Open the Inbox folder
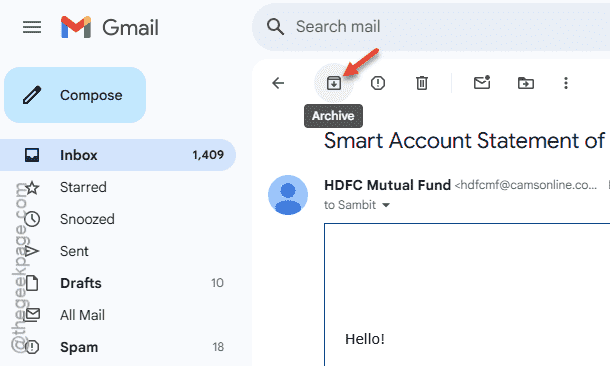This screenshot has width=610, height=366. [x=117, y=155]
